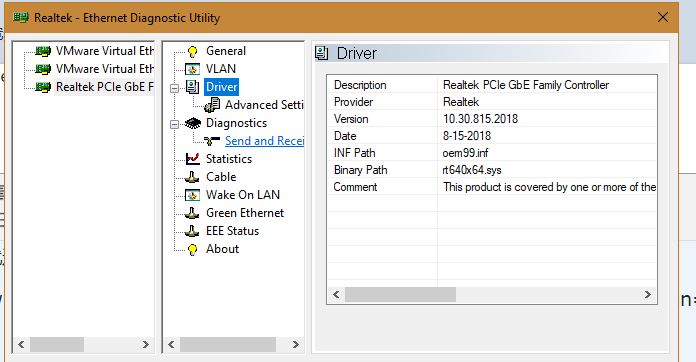Click the date value 8-15-2018

click(x=467, y=136)
